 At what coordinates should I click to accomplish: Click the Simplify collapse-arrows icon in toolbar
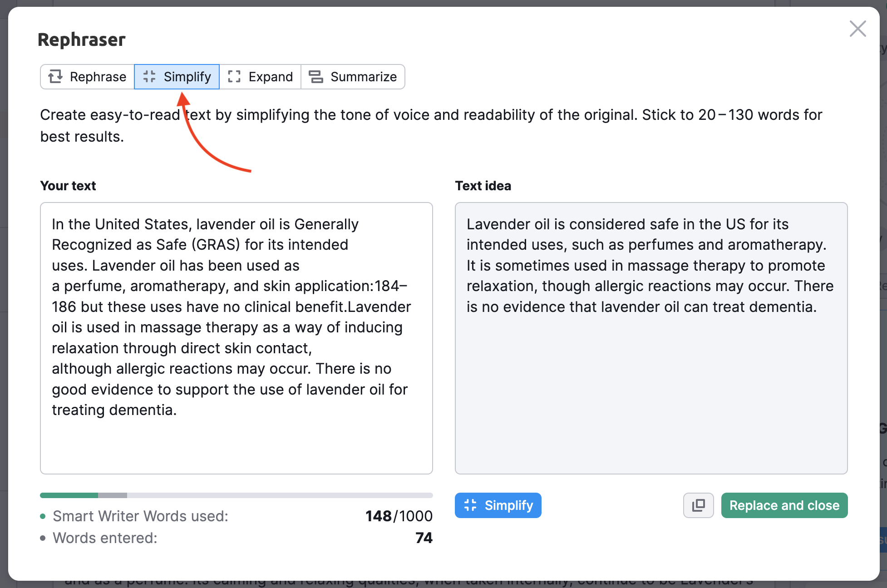(149, 76)
